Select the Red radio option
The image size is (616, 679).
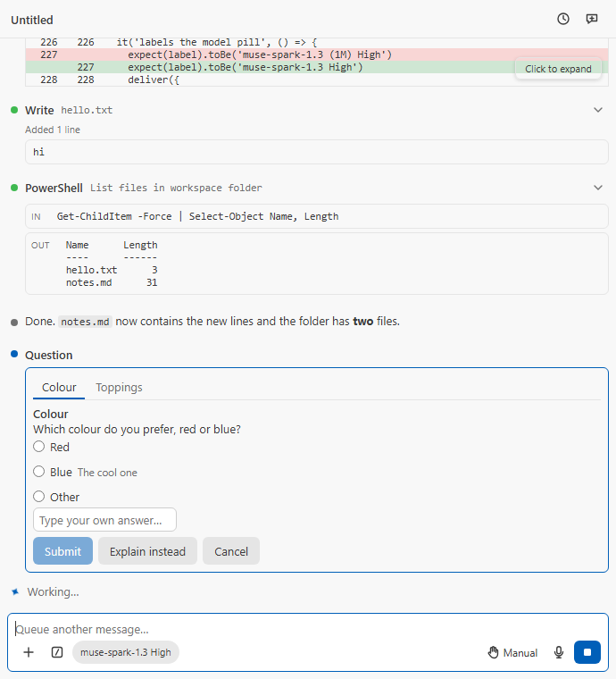[x=39, y=447]
